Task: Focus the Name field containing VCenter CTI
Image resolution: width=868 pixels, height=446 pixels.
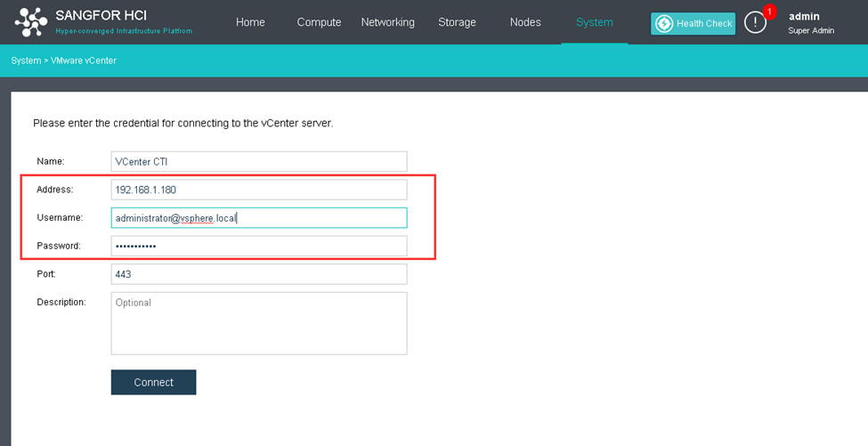Action: click(259, 162)
